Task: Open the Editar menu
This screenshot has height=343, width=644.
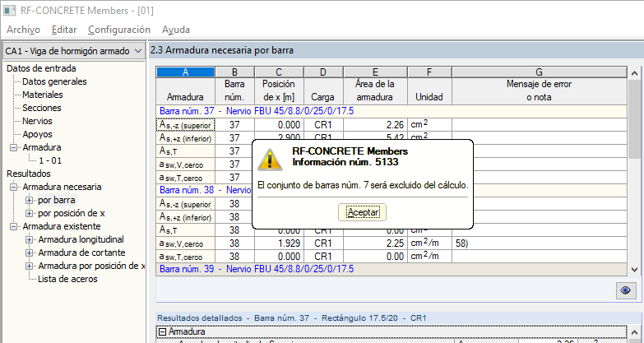Action: click(x=64, y=30)
